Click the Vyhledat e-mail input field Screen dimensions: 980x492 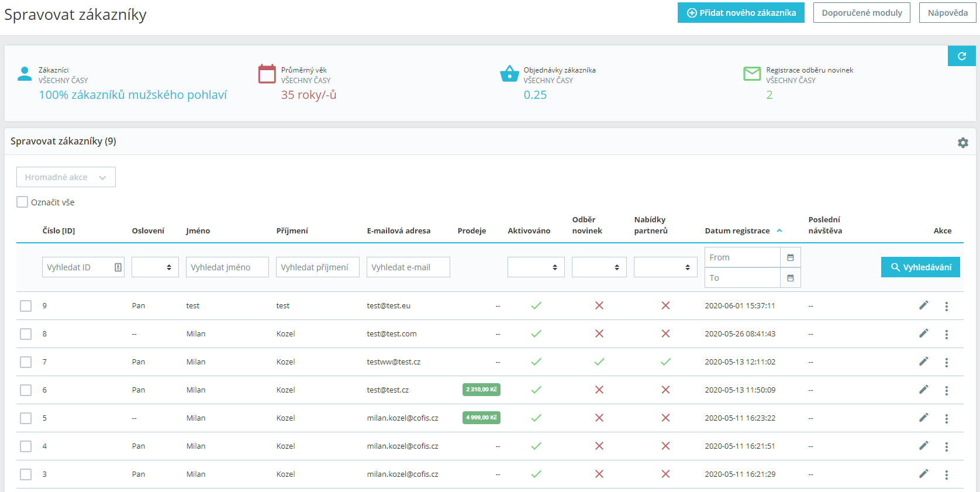pos(408,267)
